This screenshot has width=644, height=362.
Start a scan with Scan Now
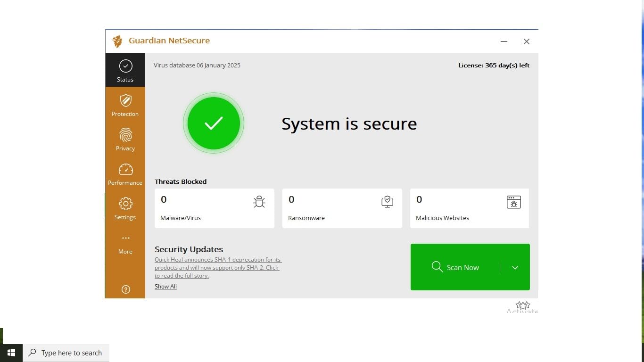pyautogui.click(x=455, y=267)
